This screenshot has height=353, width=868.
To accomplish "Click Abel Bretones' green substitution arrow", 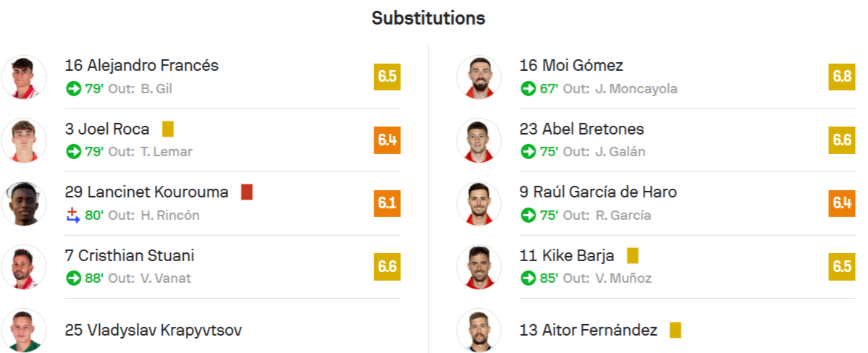I will (528, 152).
